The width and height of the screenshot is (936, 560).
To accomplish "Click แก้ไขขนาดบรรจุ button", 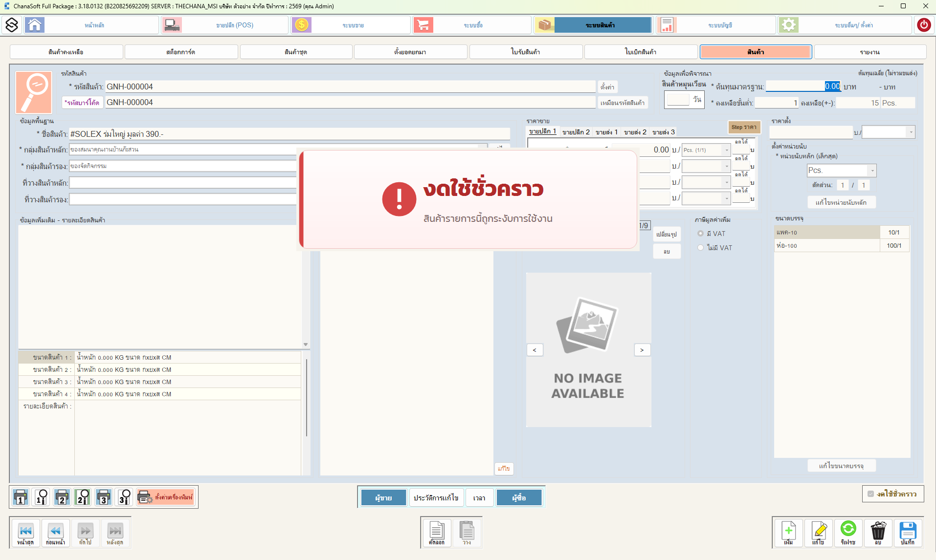I will point(841,466).
